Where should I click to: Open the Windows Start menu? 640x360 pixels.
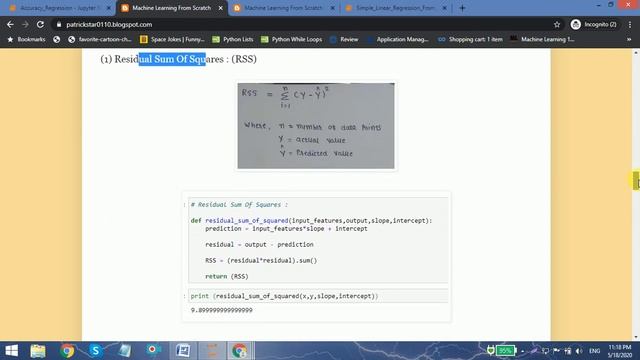(11, 351)
